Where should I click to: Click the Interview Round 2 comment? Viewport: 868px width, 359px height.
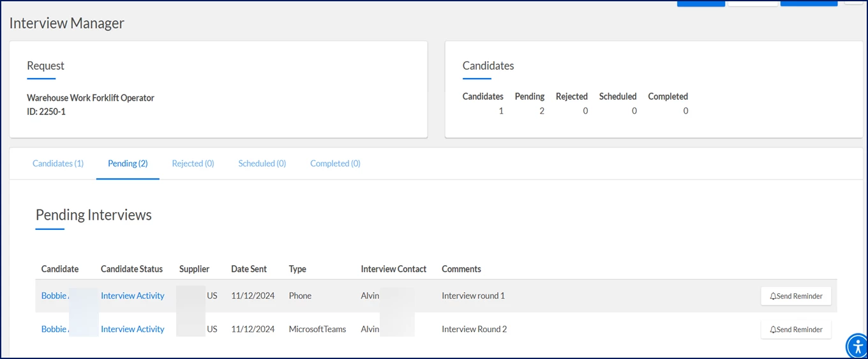474,329
